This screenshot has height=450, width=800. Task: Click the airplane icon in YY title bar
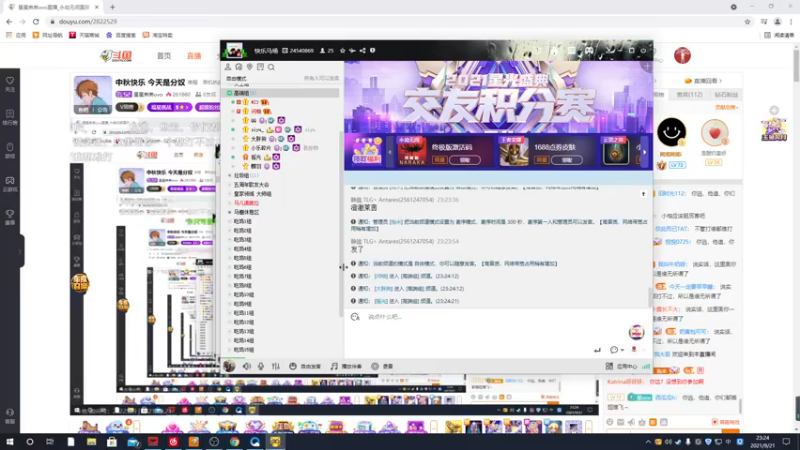click(352, 51)
